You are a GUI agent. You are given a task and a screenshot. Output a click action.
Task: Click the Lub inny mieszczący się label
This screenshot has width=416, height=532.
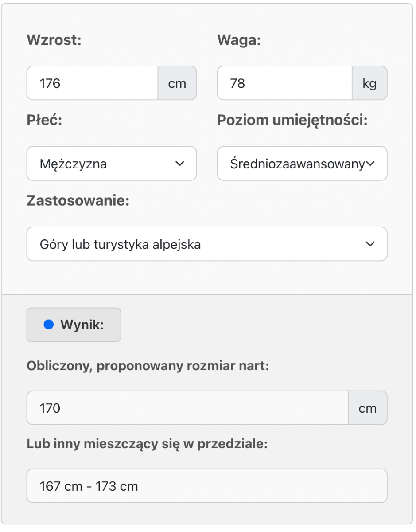[x=147, y=444]
